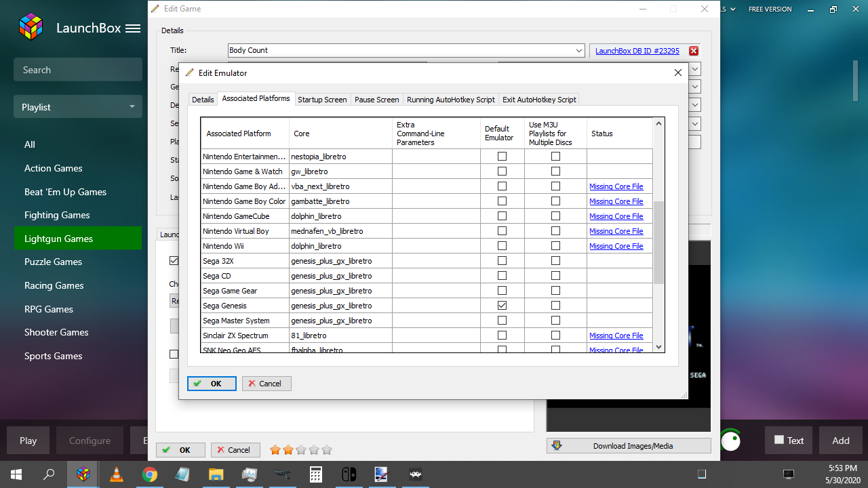Screen dimensions: 868x488
Task: Open the monitor chart taskbar app
Action: 250,474
